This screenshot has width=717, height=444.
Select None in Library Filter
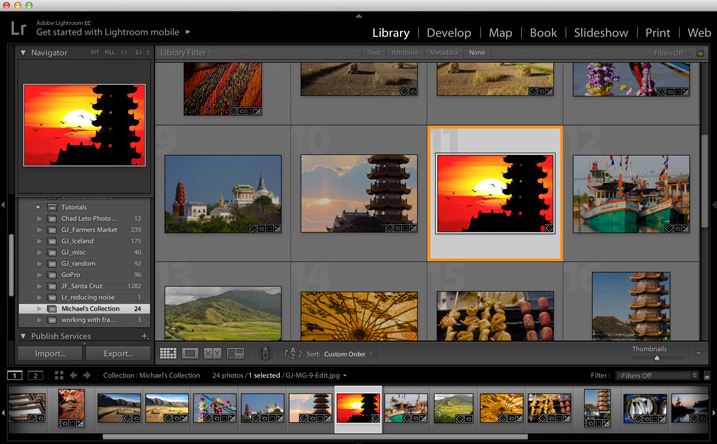pos(477,53)
